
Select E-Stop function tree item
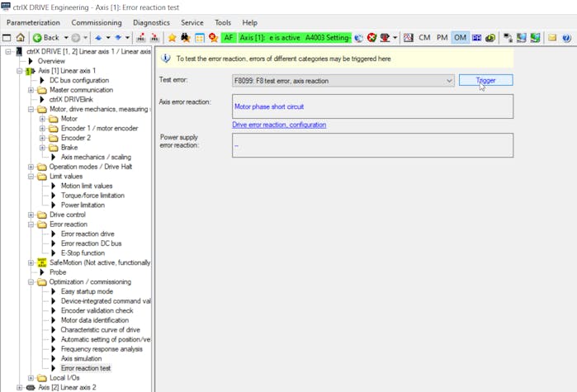tap(83, 253)
